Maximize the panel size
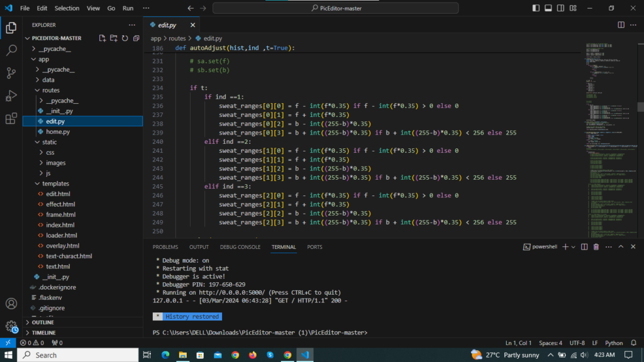This screenshot has width=644, height=362. 621,246
